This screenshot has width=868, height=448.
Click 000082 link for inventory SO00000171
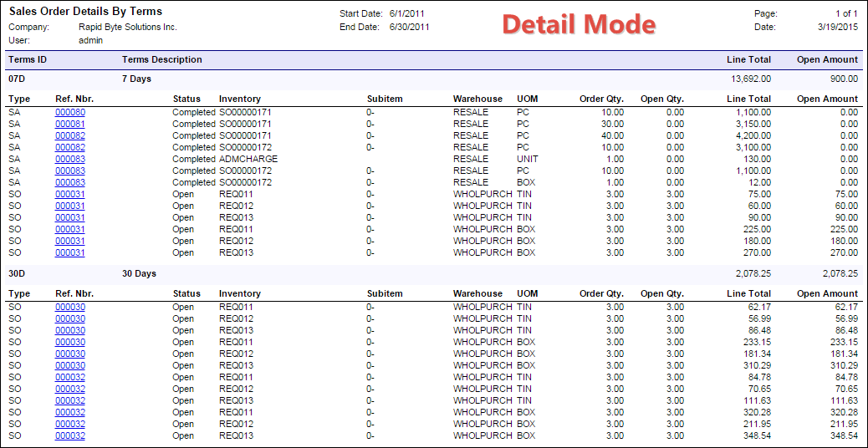click(70, 135)
